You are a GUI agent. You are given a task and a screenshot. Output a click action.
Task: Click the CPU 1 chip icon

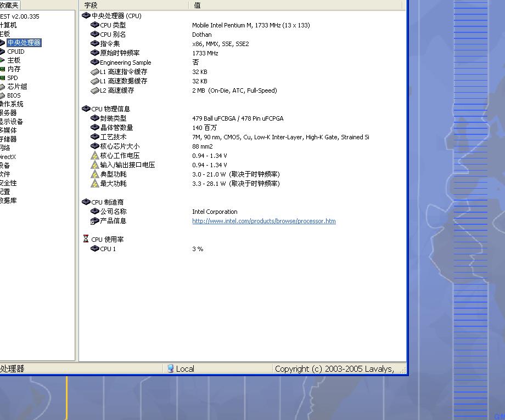[x=94, y=248]
